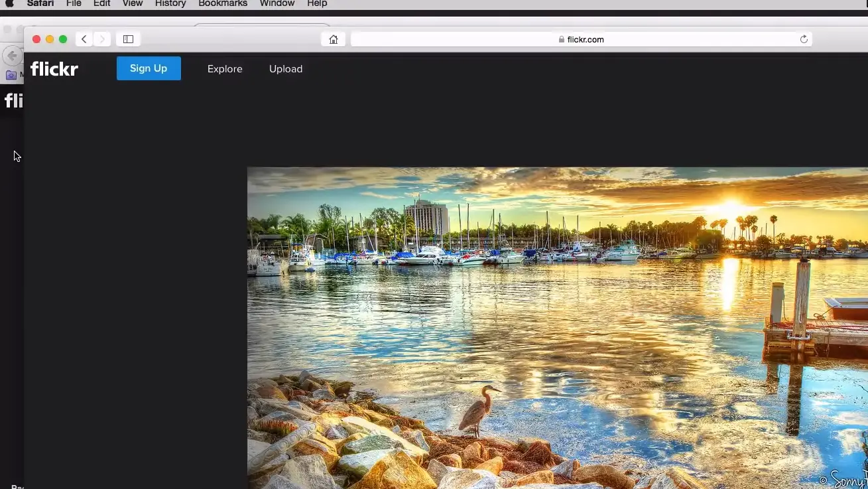The width and height of the screenshot is (868, 489).
Task: Open the Upload page
Action: coord(285,68)
